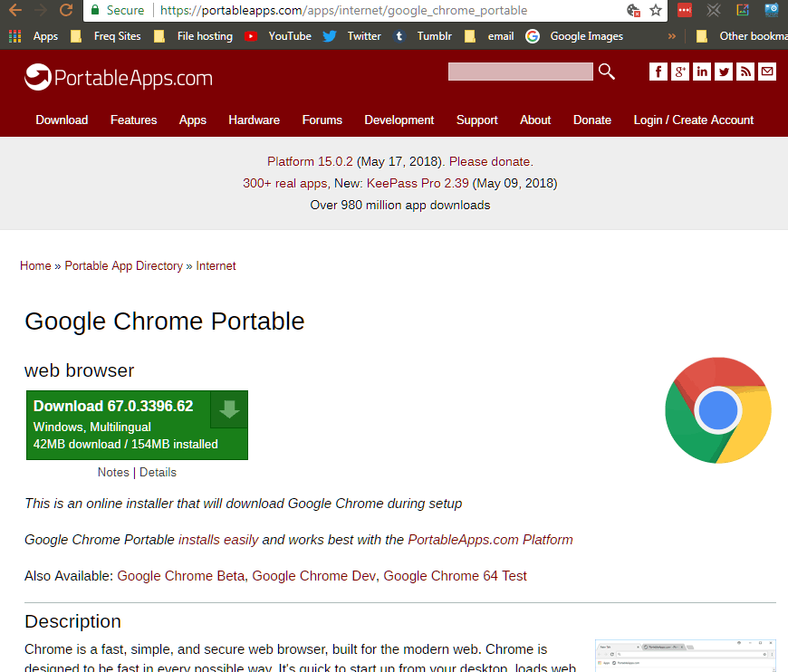This screenshot has height=672, width=788.
Task: Open the Apps navigation menu item
Action: tap(193, 120)
